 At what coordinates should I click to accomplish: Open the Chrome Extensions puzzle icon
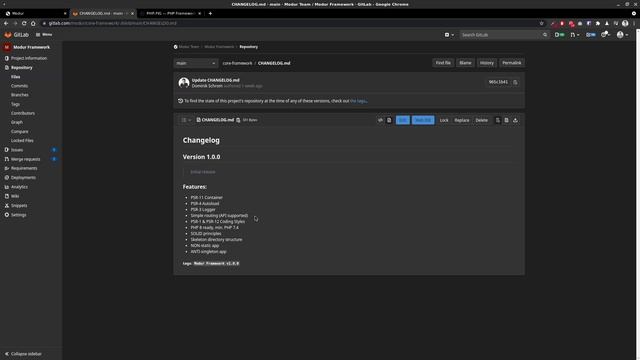click(598, 24)
